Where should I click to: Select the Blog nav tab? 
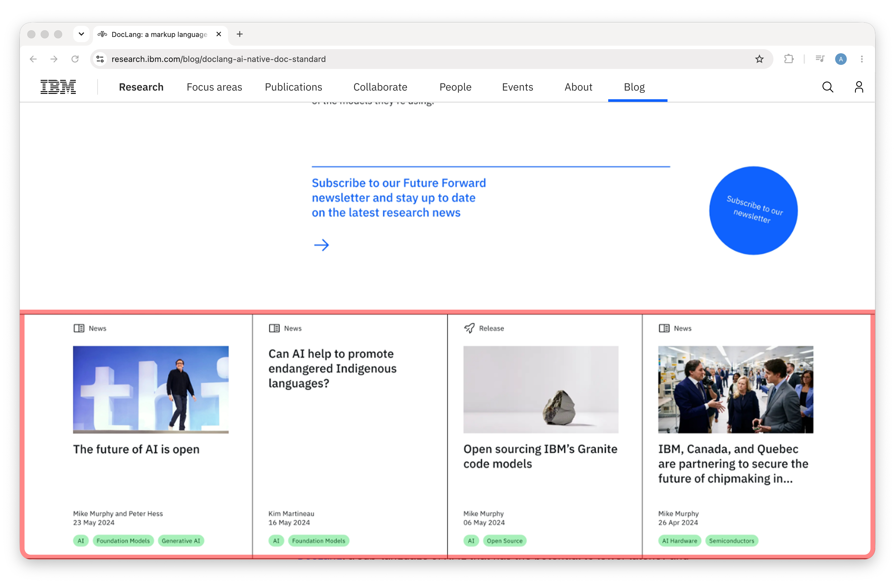[x=634, y=87]
